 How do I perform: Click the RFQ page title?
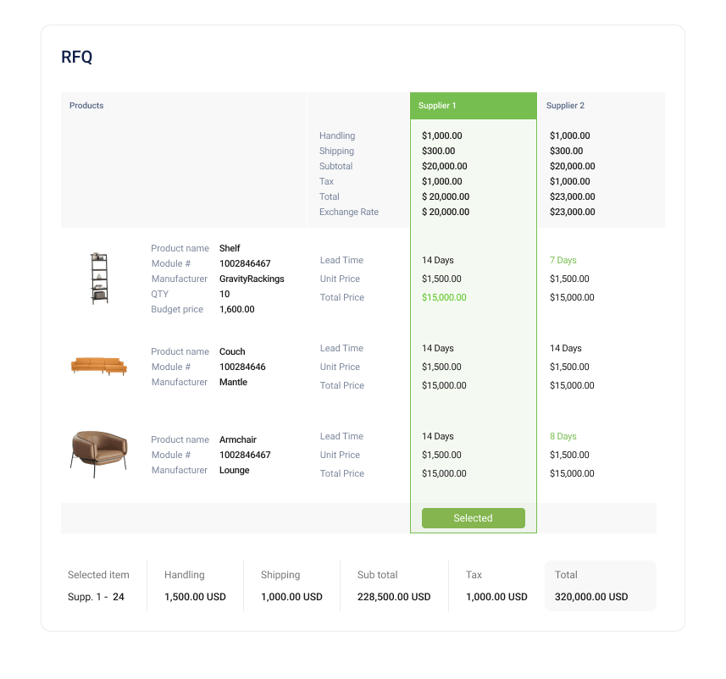[77, 57]
